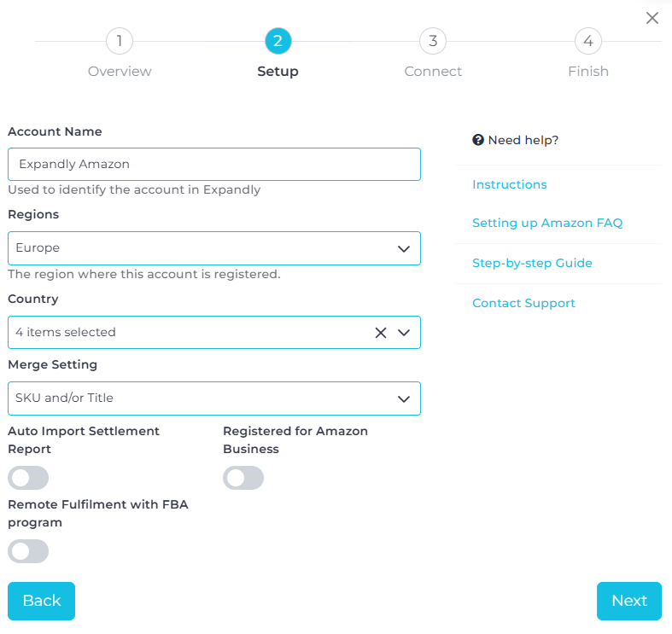Click step 3 Connect circle
672x634 pixels.
433,41
